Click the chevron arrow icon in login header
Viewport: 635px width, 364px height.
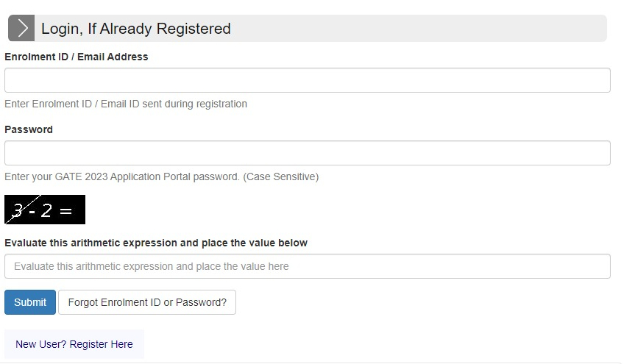coord(21,29)
